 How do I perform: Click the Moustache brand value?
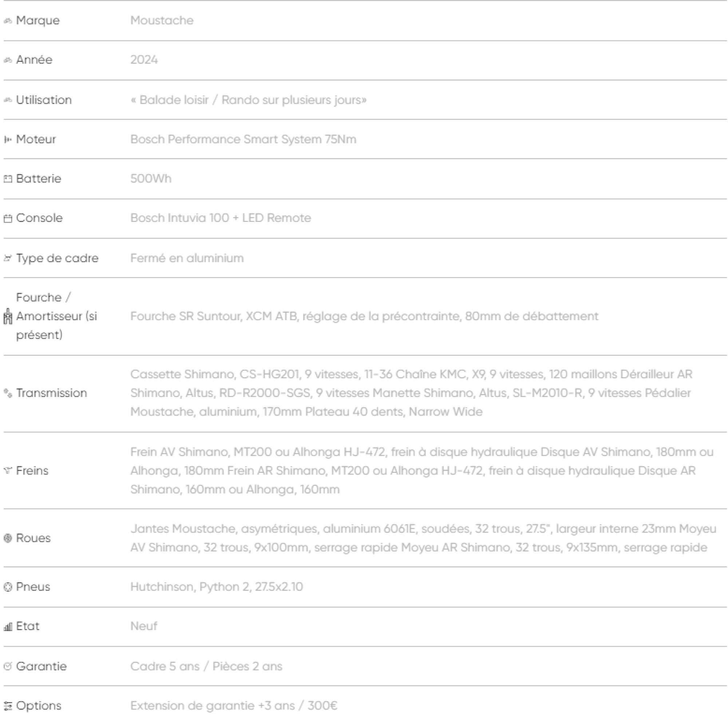(162, 20)
